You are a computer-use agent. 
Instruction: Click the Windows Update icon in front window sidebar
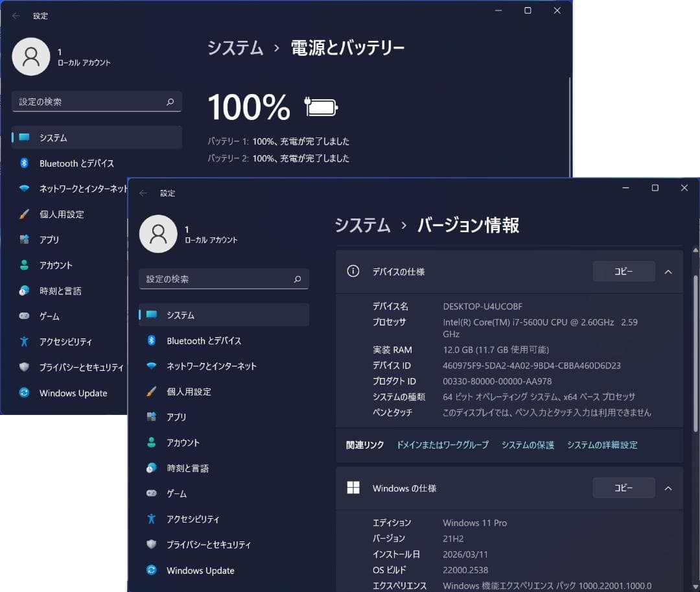pyautogui.click(x=151, y=570)
